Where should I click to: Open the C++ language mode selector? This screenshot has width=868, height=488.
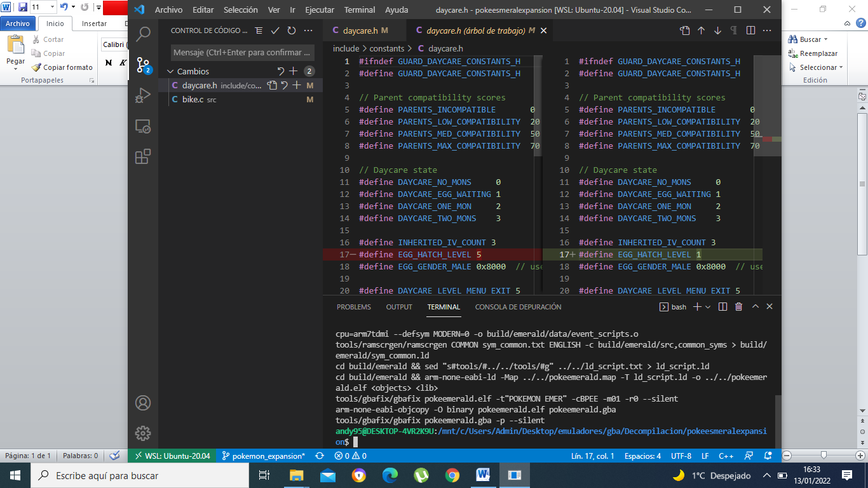pyautogui.click(x=726, y=456)
